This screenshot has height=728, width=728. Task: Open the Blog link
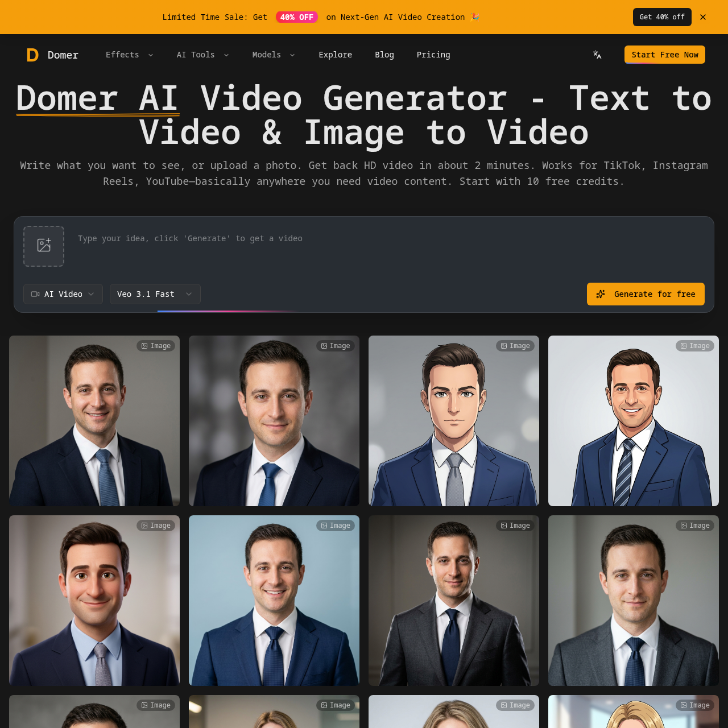click(x=384, y=55)
